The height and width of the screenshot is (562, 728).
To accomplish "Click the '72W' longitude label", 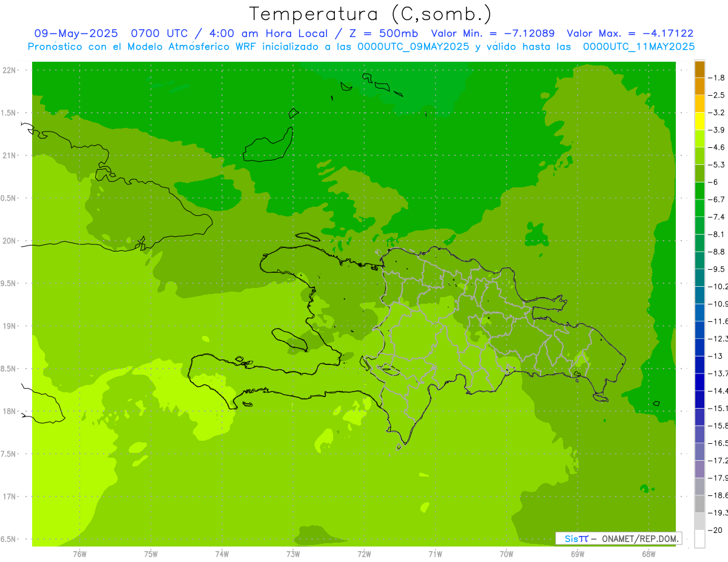I will [365, 554].
